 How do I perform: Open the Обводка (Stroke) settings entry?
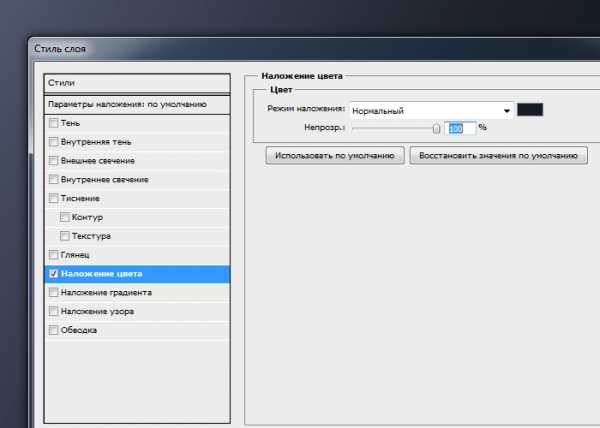78,330
